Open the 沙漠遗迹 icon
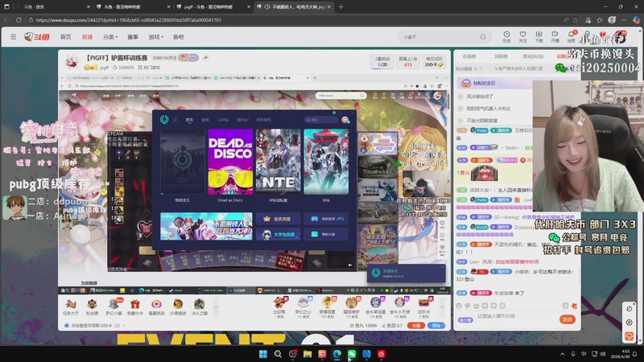Viewport: 644px width, 362px height. [178, 307]
